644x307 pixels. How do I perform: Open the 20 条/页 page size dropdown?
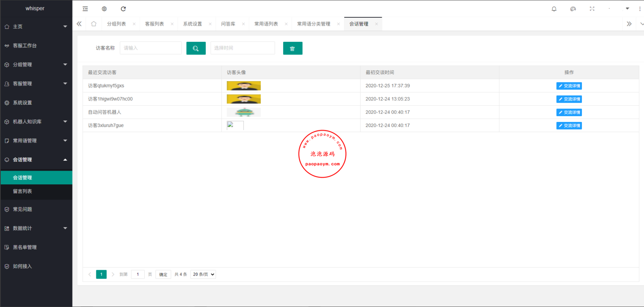pos(203,275)
